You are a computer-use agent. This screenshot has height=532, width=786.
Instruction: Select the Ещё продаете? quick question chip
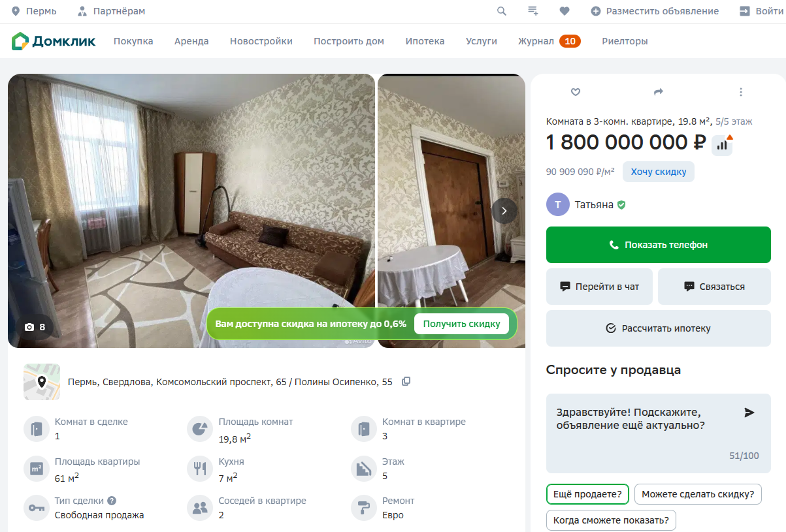point(587,494)
